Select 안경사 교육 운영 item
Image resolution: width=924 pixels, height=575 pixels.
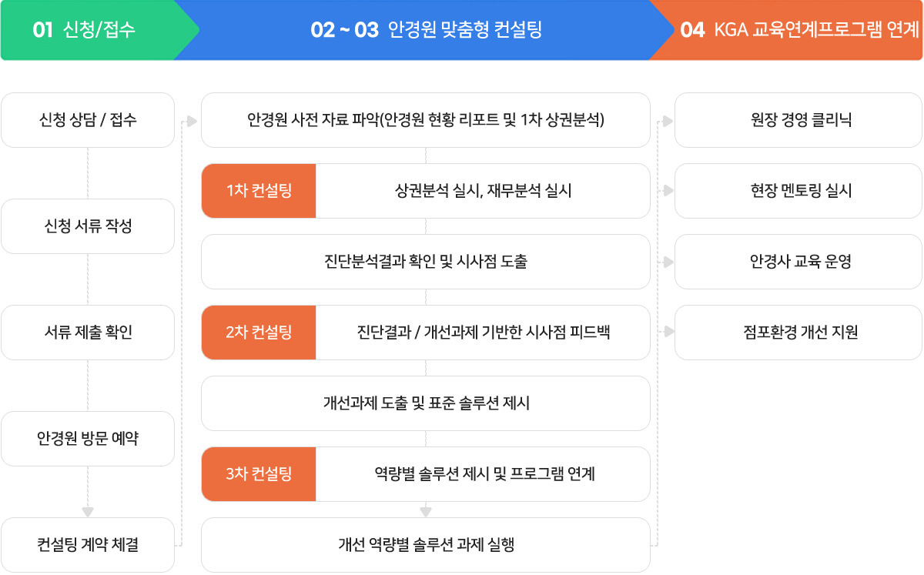click(x=798, y=262)
